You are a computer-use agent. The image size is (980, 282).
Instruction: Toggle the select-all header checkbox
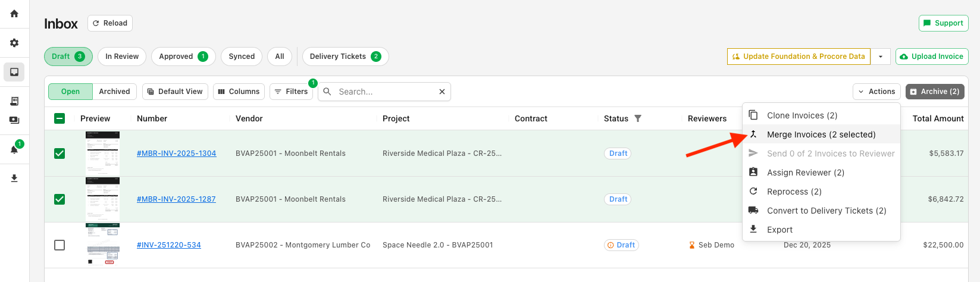tap(60, 118)
